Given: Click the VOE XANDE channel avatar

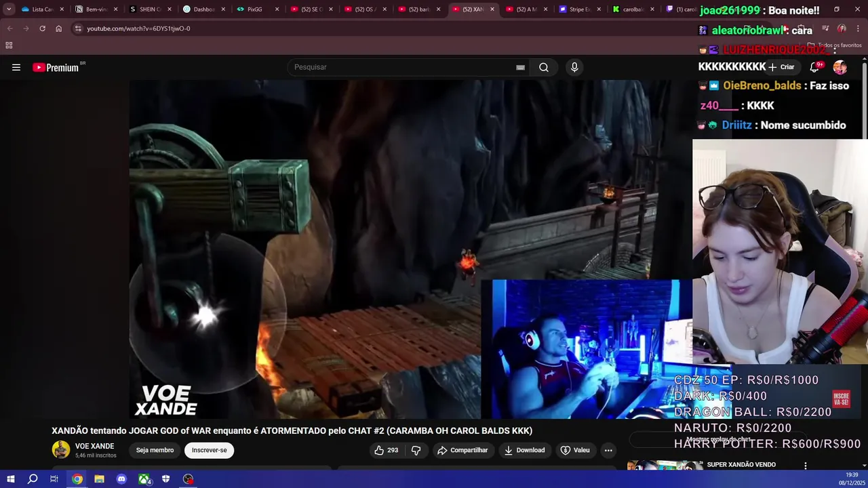Looking at the screenshot, I should pyautogui.click(x=61, y=450).
